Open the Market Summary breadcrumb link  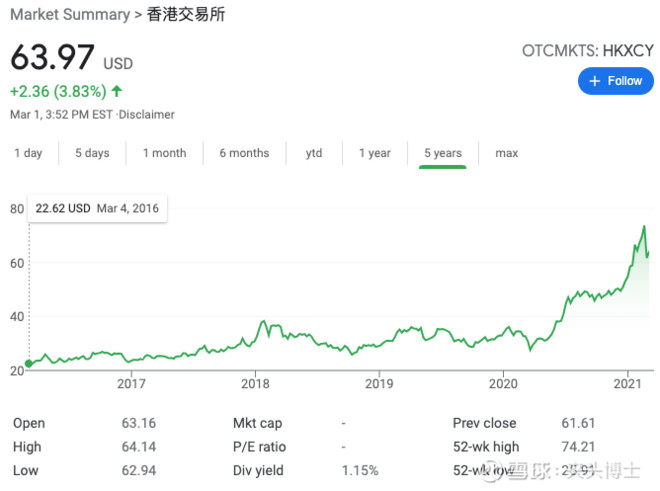point(70,14)
